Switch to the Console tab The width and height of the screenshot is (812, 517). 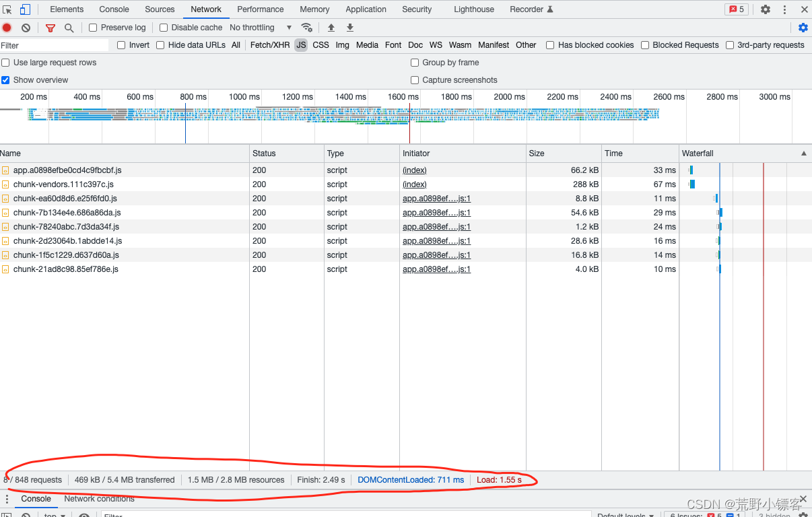(x=114, y=9)
